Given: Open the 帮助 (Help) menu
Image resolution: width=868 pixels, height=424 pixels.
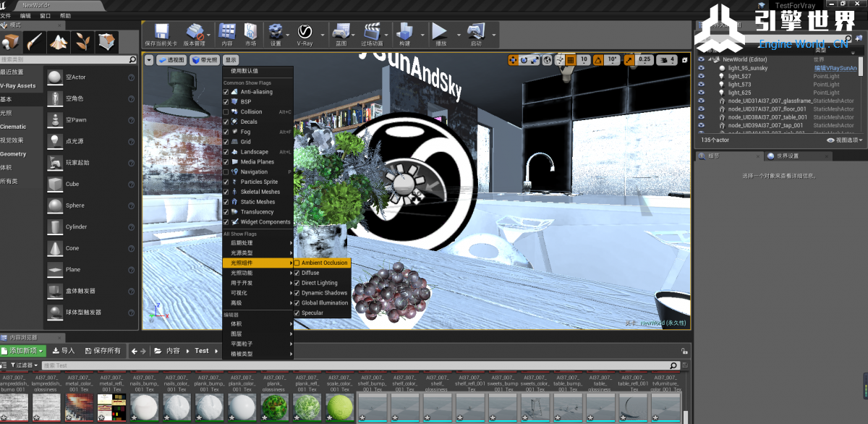Looking at the screenshot, I should (x=66, y=15).
